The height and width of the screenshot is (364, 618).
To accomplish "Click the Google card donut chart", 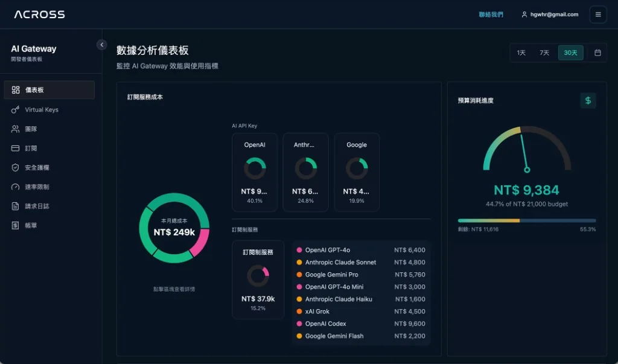I will [357, 168].
